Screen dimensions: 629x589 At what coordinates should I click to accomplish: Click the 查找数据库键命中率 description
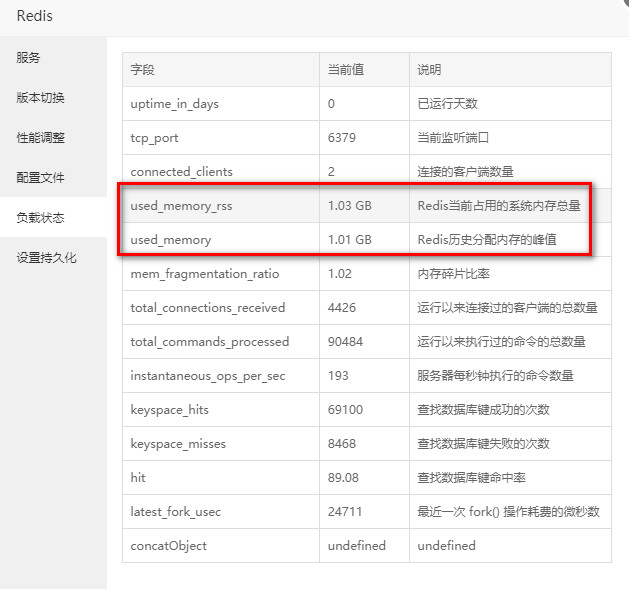click(471, 477)
